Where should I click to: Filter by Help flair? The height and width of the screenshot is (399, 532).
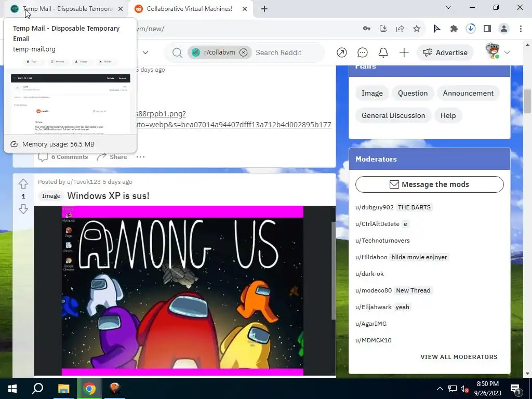pyautogui.click(x=448, y=115)
